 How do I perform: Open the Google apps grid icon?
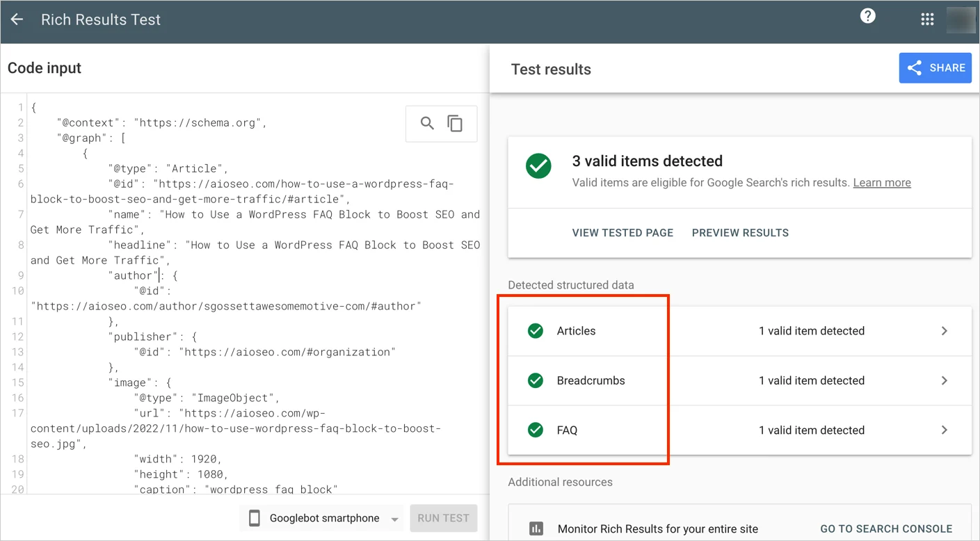coord(927,19)
